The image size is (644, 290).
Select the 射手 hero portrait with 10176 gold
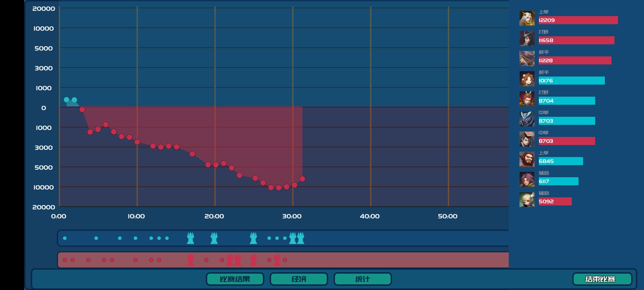527,79
